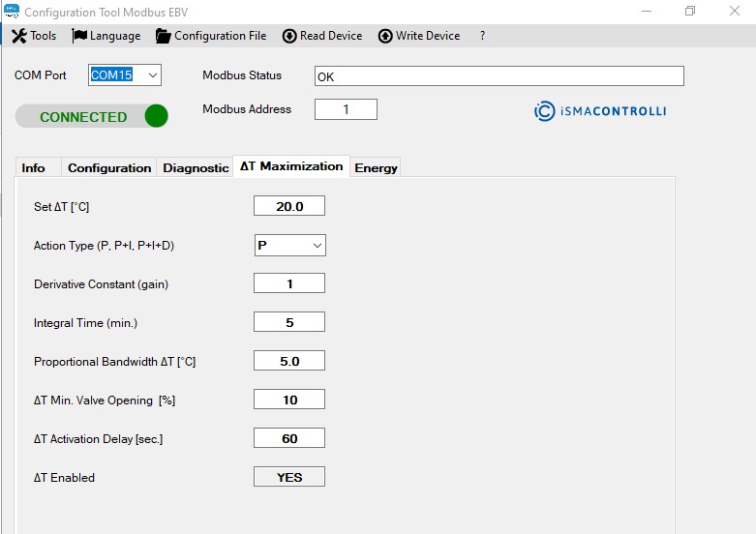
Task: Go to the Info tab
Action: coord(34,167)
